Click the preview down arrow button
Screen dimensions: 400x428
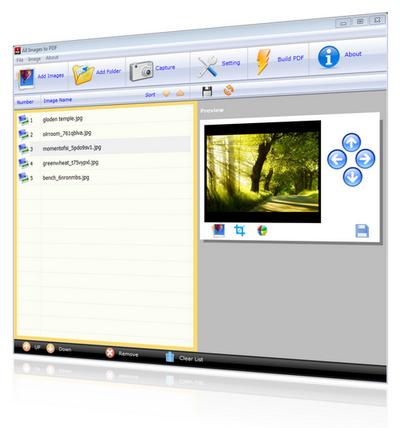tap(352, 177)
